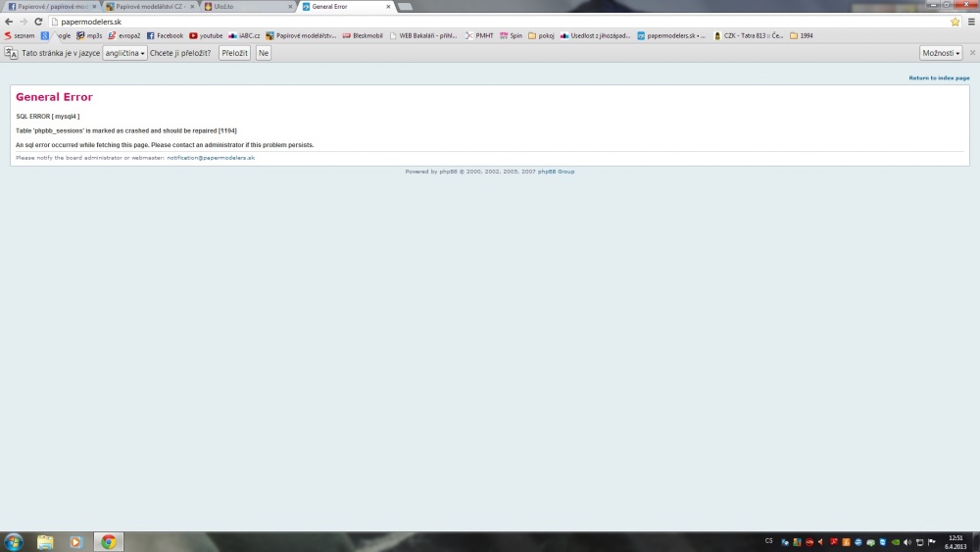Close the General Error tab
980x552 pixels.
pyautogui.click(x=388, y=6)
